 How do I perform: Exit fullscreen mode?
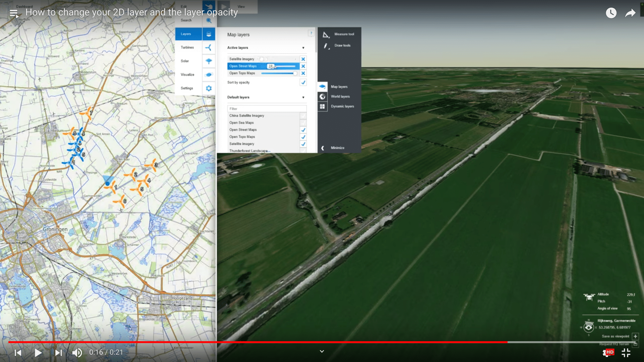click(x=626, y=353)
